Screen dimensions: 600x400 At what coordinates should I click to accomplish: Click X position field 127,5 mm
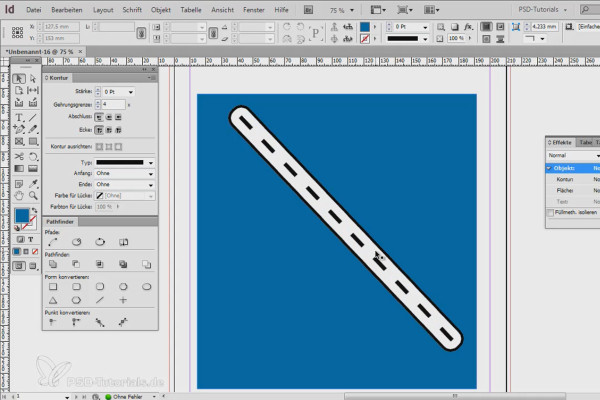[61, 27]
